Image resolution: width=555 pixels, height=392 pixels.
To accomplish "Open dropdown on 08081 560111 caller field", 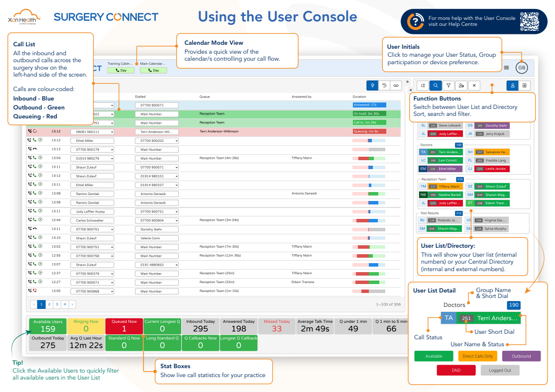I will tap(112, 132).
